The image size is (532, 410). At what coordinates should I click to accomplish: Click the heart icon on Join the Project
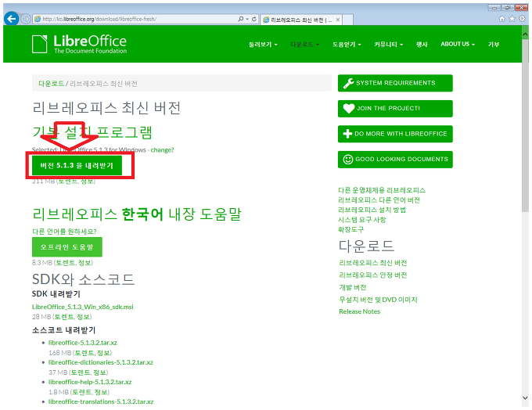348,109
